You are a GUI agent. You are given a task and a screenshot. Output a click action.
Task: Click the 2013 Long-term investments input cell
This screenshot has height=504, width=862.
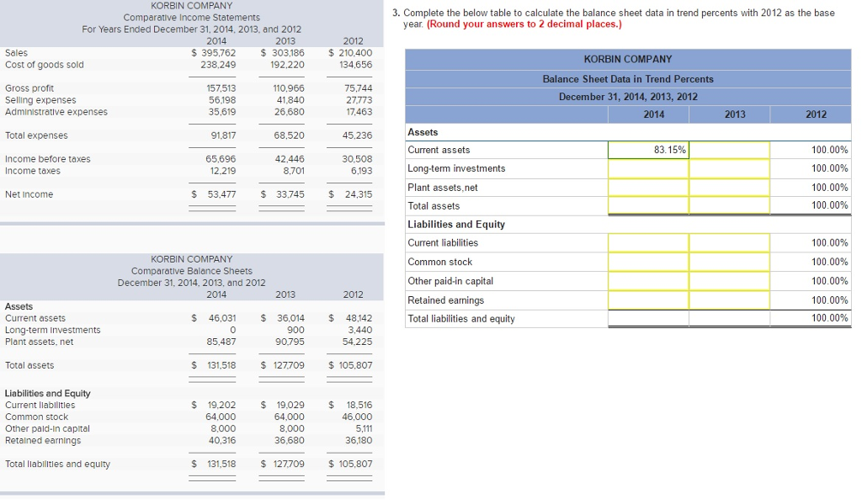(729, 168)
